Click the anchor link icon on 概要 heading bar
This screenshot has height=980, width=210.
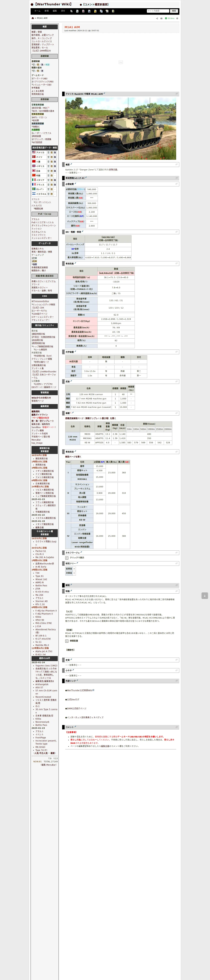click(x=176, y=164)
